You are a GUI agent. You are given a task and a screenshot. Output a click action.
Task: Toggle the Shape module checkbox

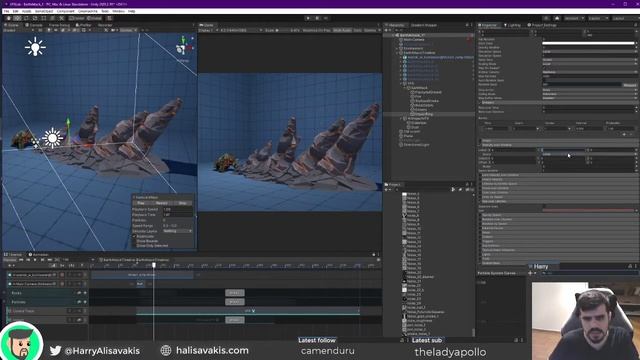[480, 140]
